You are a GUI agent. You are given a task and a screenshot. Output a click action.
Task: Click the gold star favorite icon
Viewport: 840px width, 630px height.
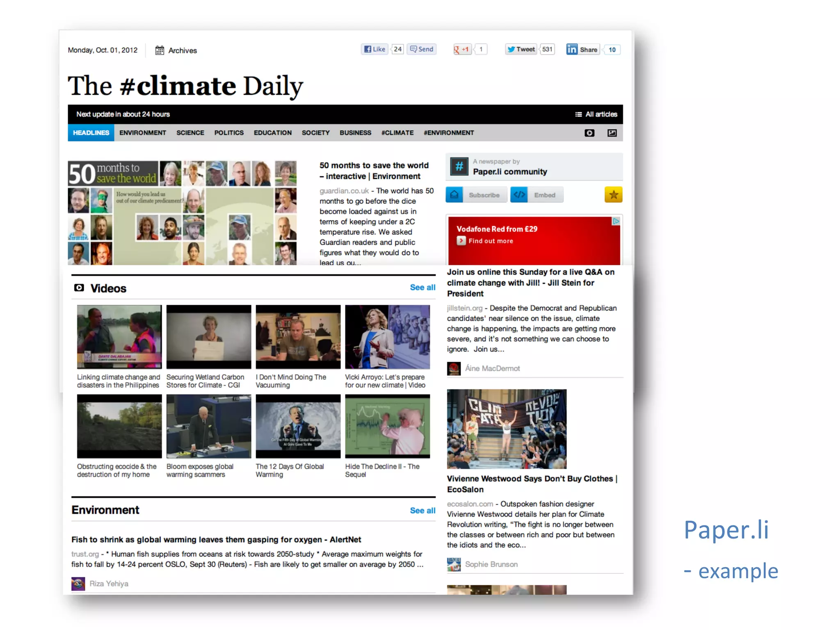click(x=613, y=195)
